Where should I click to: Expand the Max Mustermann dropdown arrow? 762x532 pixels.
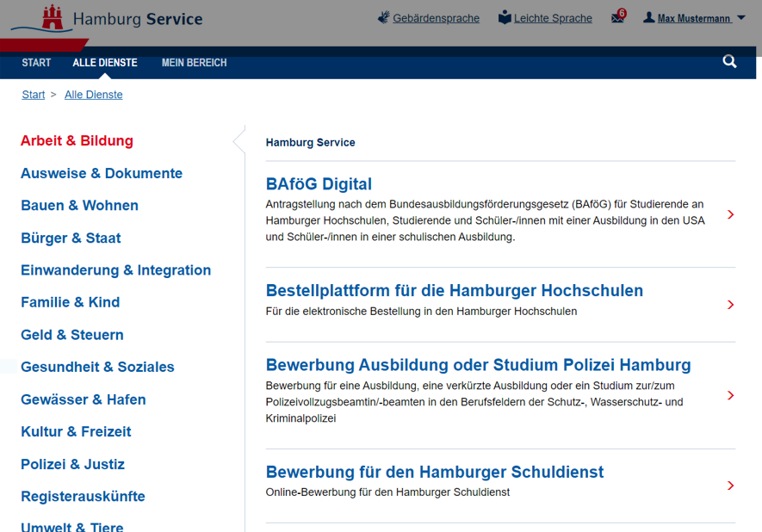tap(741, 17)
